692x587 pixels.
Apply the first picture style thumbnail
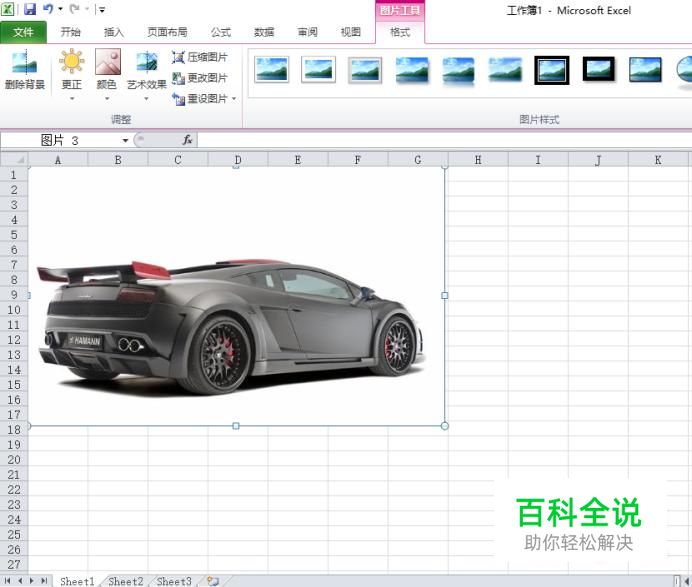tap(272, 69)
